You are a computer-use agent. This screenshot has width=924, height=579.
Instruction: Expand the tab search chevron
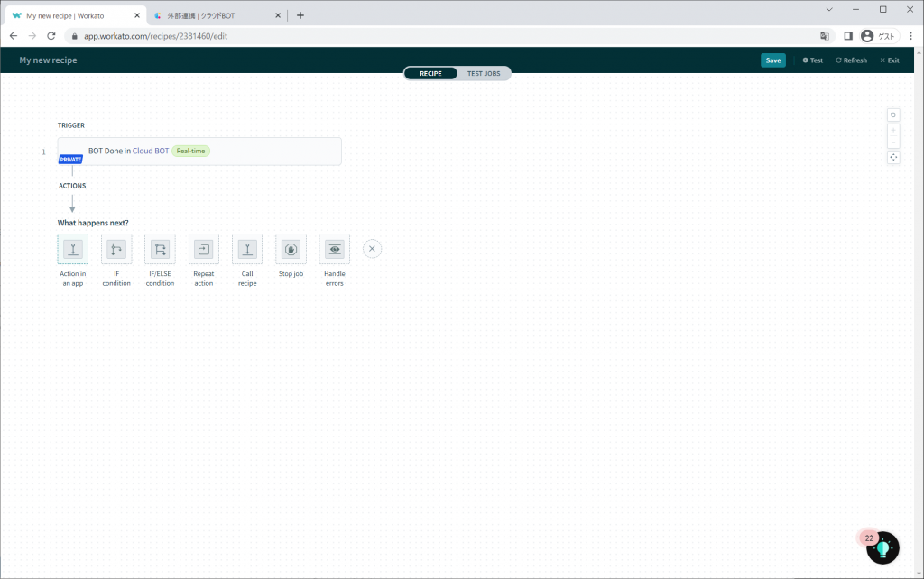point(829,9)
